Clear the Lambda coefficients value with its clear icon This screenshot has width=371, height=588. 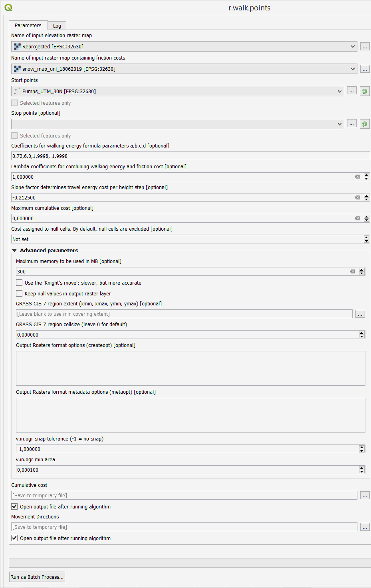point(357,177)
